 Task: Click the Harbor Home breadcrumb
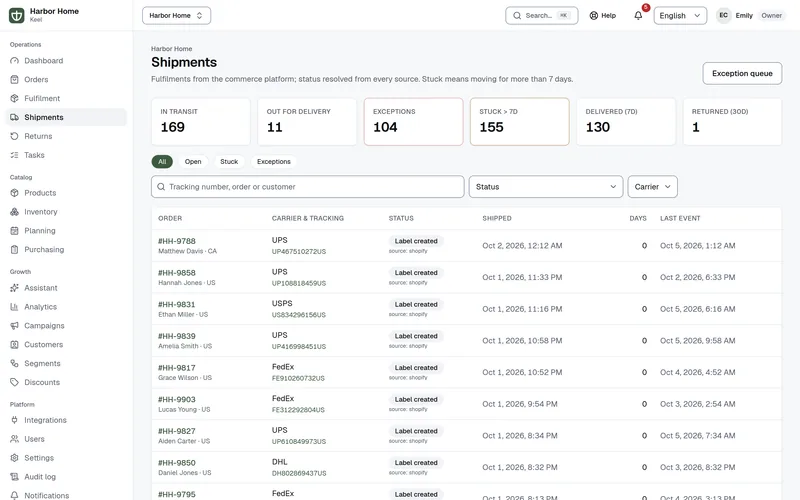pyautogui.click(x=171, y=49)
